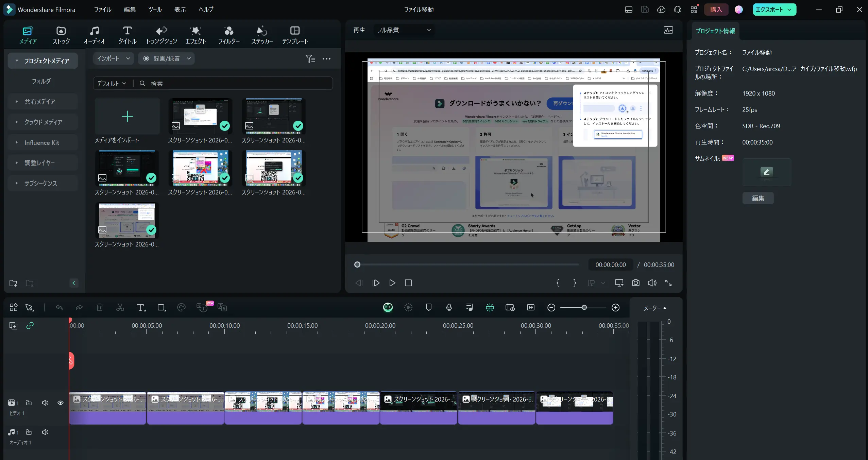The width and height of the screenshot is (868, 460).
Task: Click the delete trash icon in timeline toolbar
Action: point(100,308)
